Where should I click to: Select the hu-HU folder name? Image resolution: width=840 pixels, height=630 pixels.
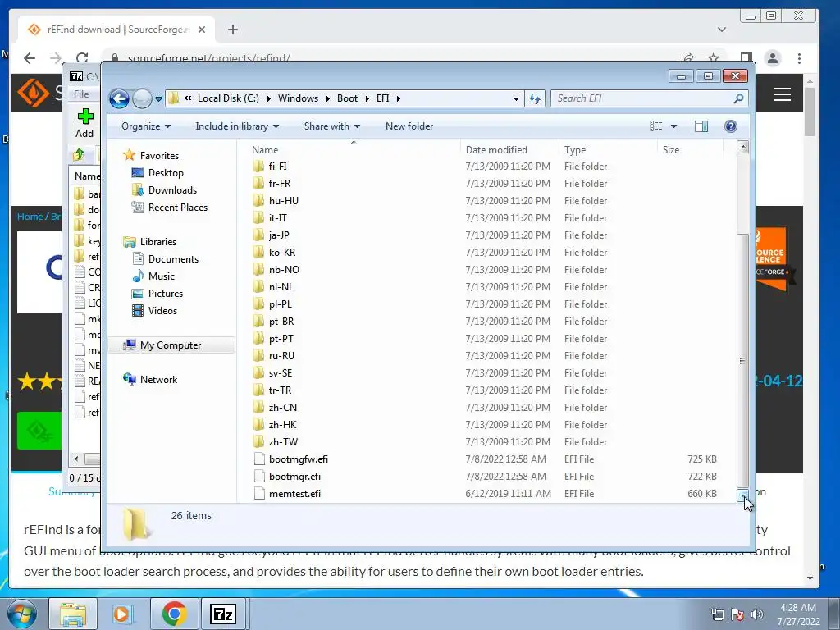[283, 201]
